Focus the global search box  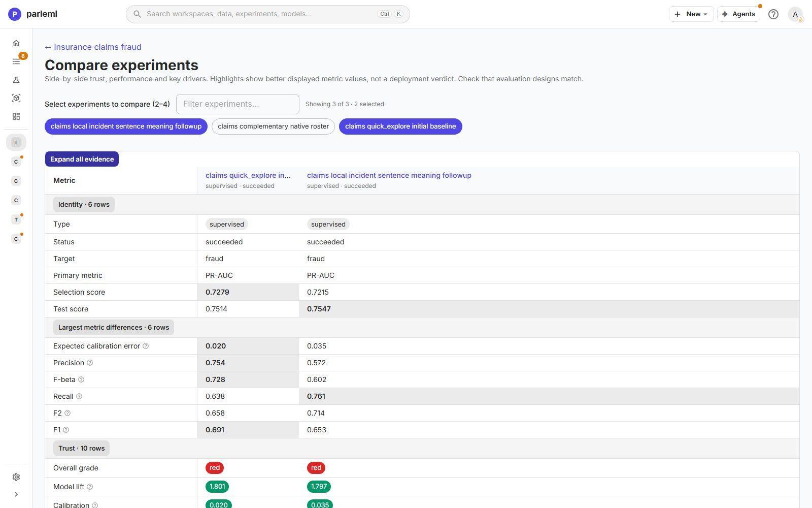268,14
